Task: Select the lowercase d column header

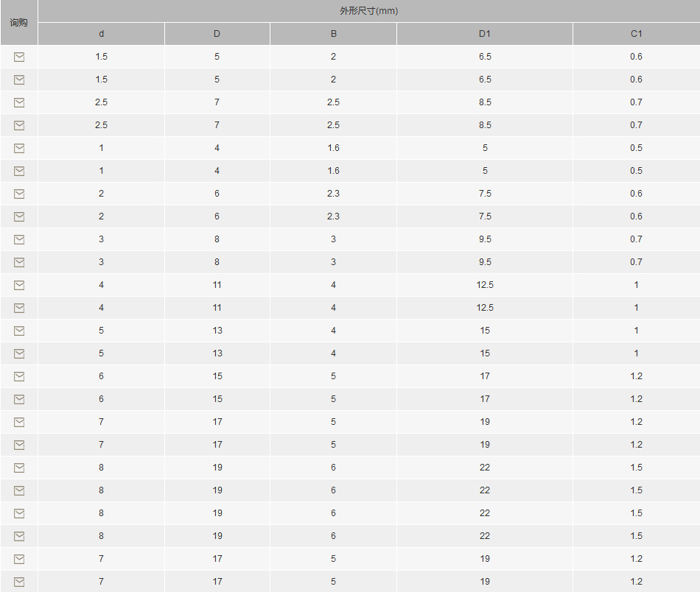Action: pyautogui.click(x=102, y=34)
